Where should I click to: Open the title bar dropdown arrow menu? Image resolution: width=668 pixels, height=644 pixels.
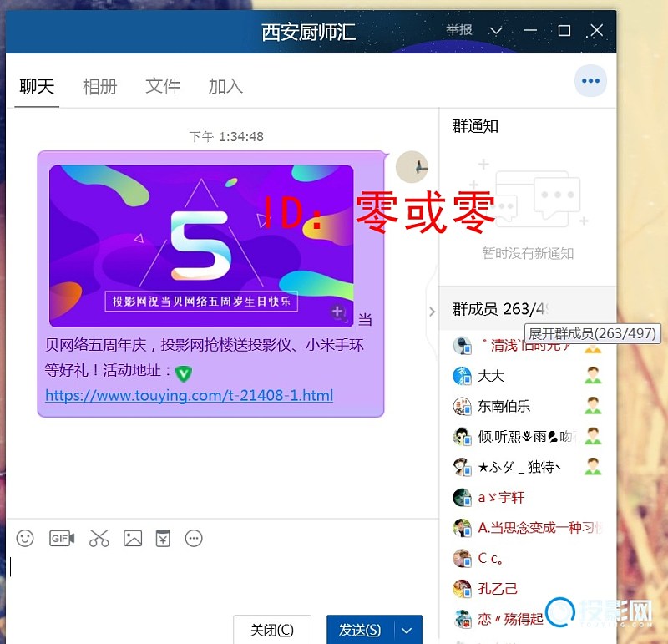coord(496,31)
